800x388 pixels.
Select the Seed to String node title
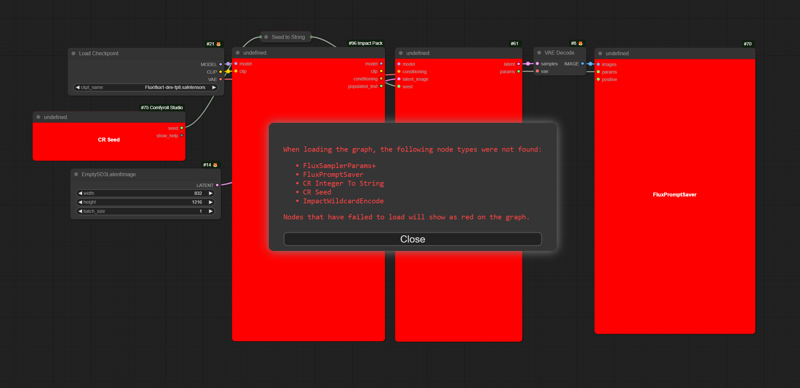(x=288, y=37)
